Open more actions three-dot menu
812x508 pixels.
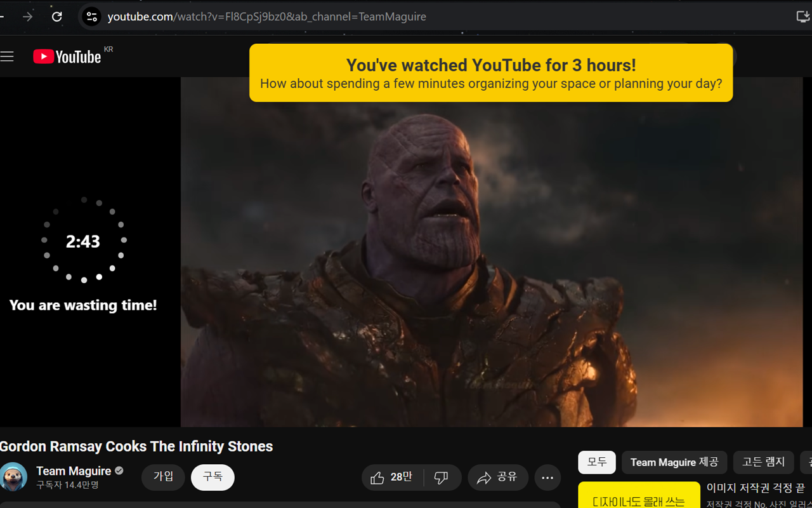tap(547, 478)
